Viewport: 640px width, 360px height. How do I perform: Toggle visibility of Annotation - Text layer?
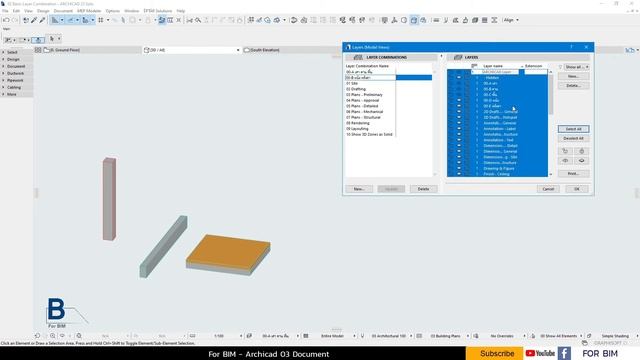click(x=459, y=140)
